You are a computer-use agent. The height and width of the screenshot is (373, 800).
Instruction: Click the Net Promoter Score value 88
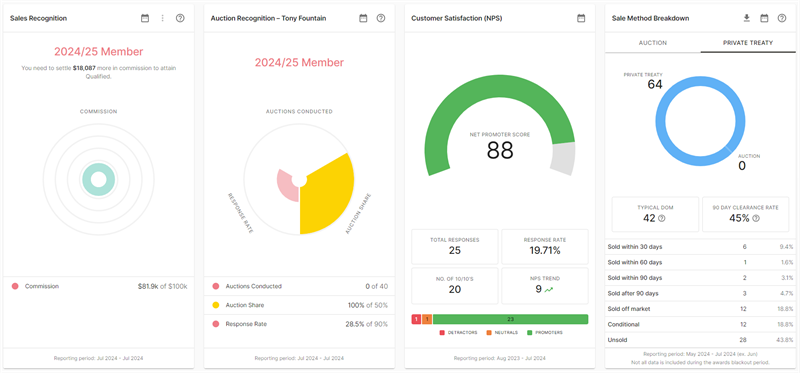pos(500,151)
